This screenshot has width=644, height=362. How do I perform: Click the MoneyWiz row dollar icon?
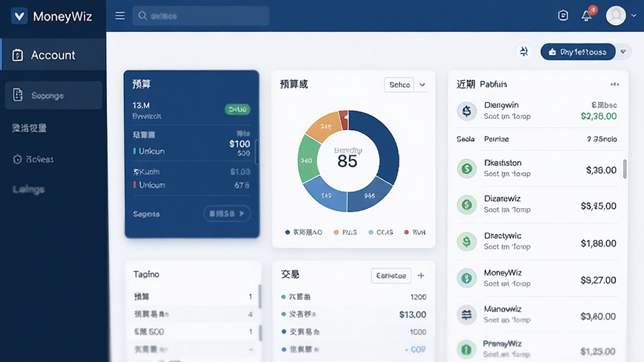(x=467, y=278)
